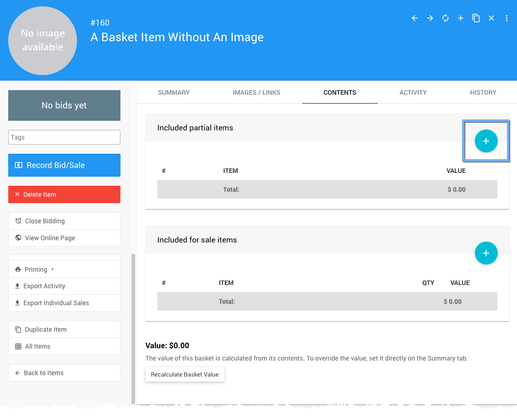517x420 pixels.
Task: Click the plus icon in header toolbar
Action: [461, 18]
